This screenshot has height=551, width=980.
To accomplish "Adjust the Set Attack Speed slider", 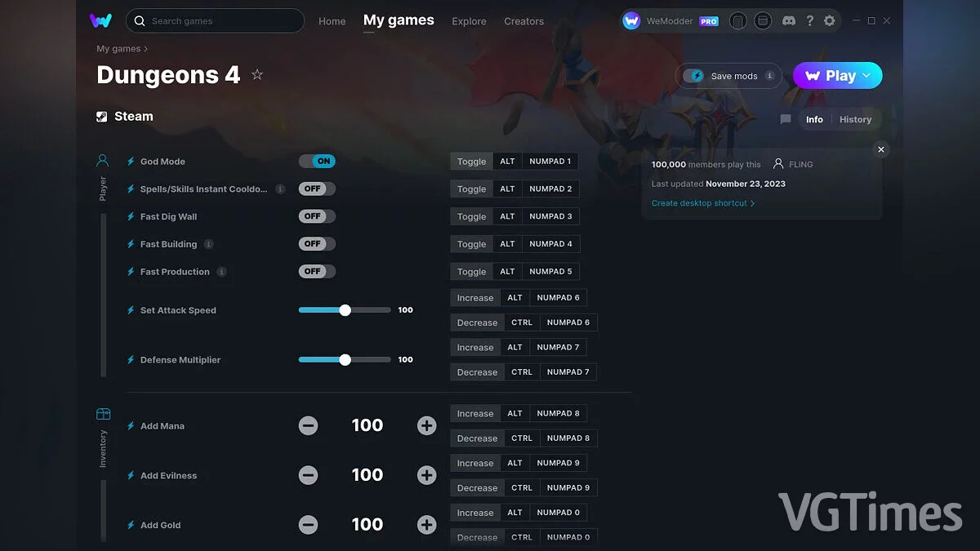I will 345,310.
